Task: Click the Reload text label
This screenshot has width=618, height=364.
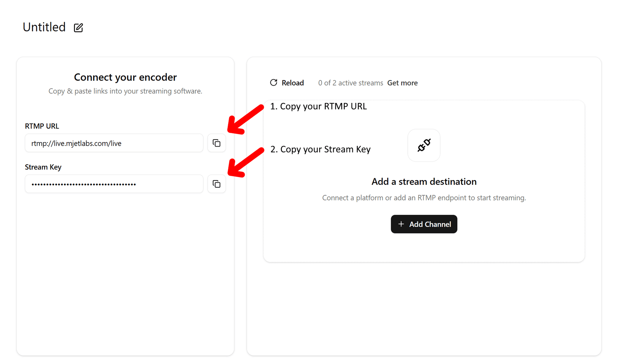Action: coord(293,83)
